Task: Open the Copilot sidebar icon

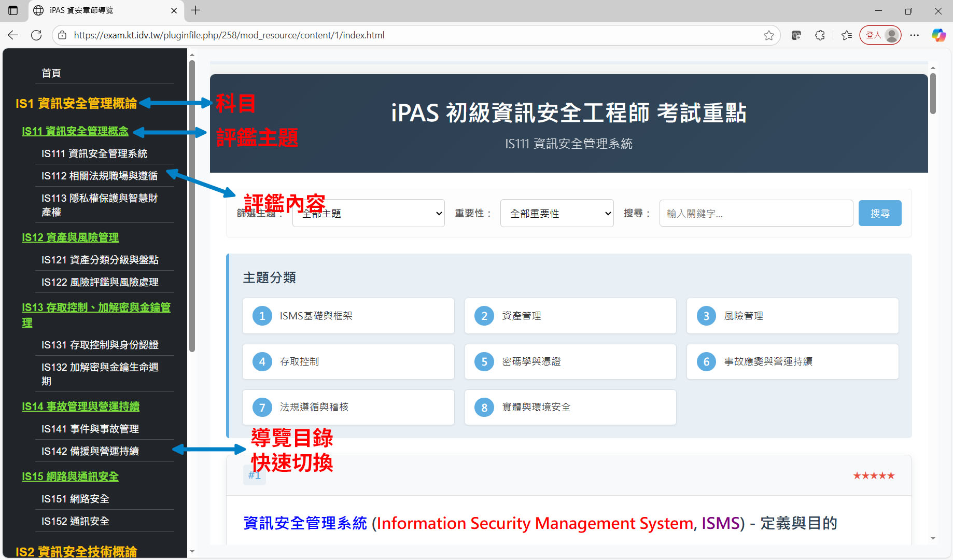Action: 938,35
